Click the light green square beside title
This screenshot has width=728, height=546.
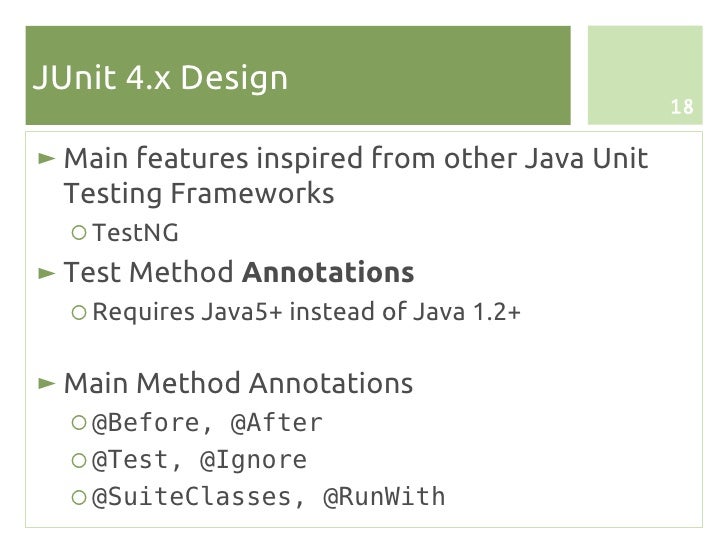pos(645,75)
